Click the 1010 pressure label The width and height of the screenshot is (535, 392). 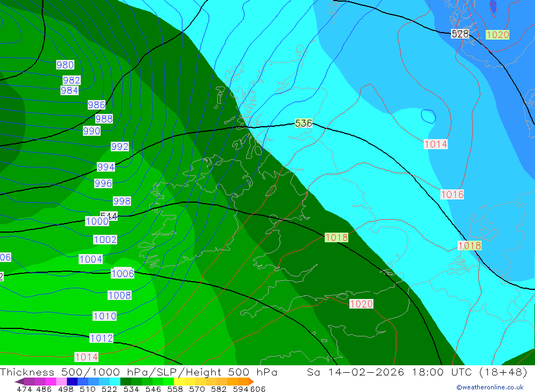tap(105, 316)
